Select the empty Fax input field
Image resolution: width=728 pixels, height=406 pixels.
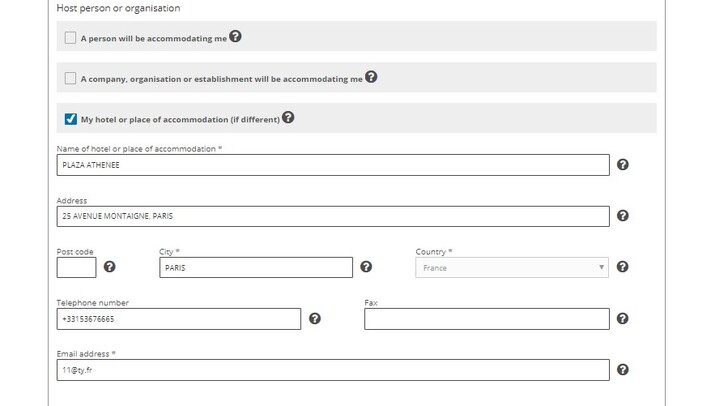tap(487, 319)
